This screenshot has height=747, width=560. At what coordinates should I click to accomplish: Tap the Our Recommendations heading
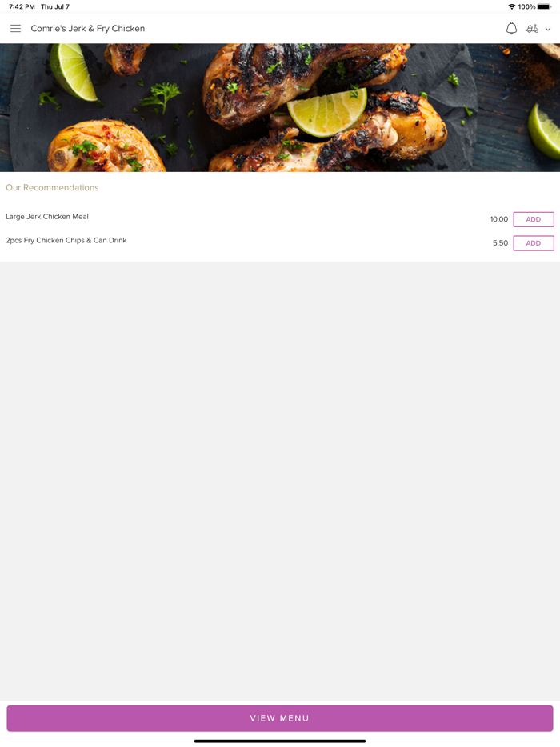[x=53, y=188]
